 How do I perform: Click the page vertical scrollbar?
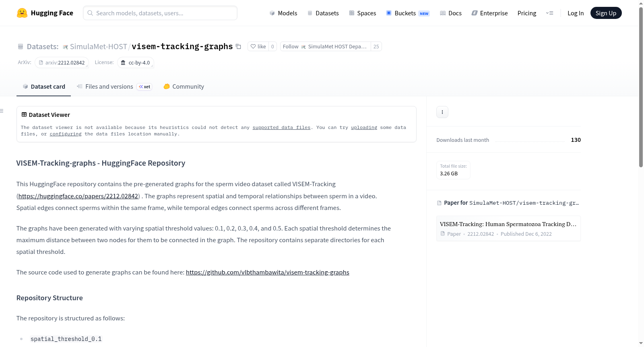[641, 87]
